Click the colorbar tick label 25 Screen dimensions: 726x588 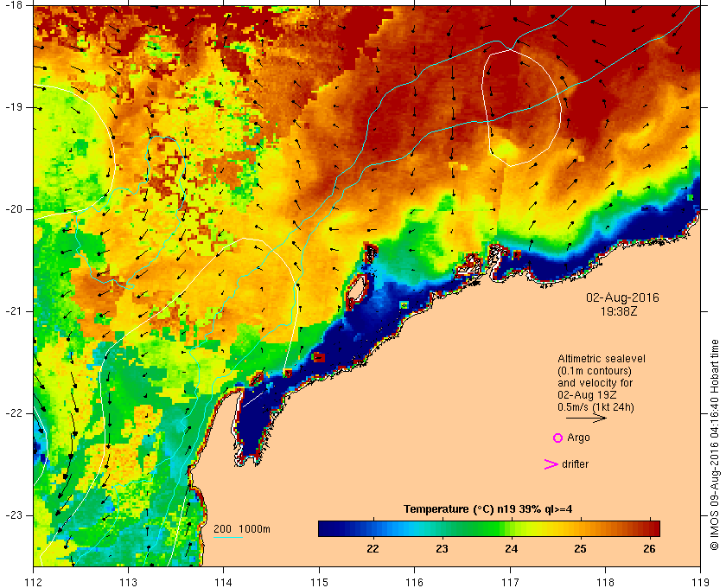(x=580, y=549)
